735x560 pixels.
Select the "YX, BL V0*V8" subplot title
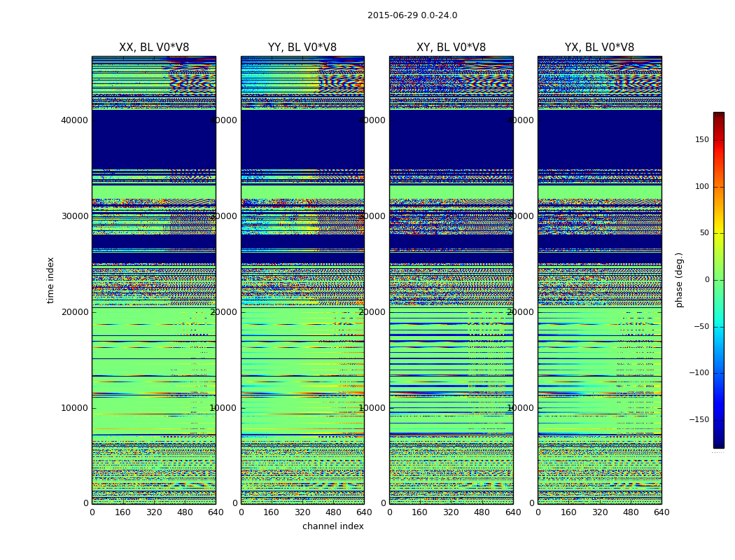tap(599, 48)
